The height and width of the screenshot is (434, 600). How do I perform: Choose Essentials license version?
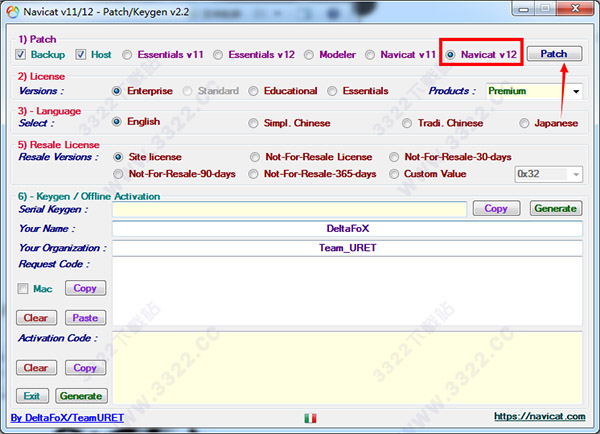click(x=332, y=91)
